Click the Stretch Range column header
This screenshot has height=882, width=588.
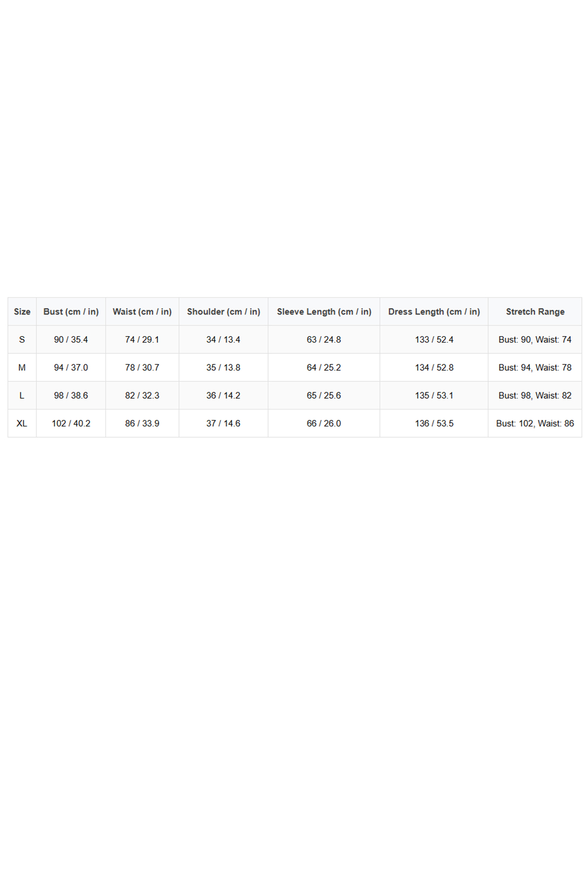point(535,312)
